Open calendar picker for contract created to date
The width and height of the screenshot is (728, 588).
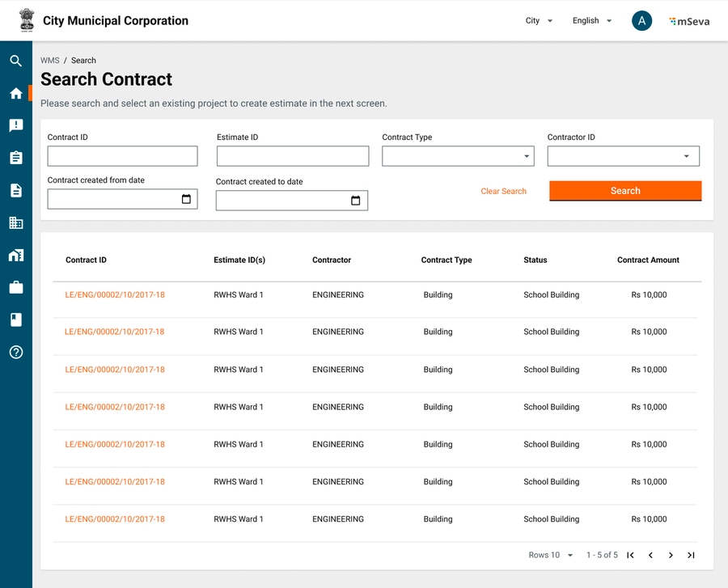(355, 201)
